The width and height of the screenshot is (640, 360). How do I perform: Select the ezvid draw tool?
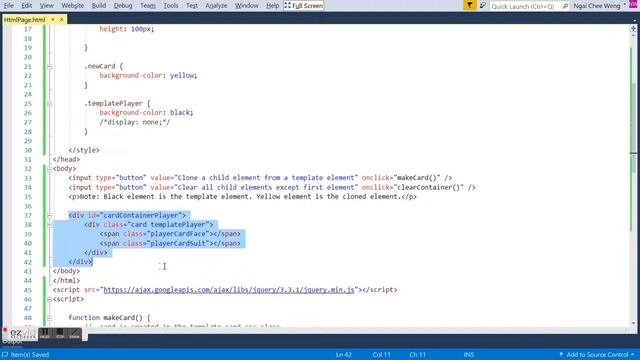pos(74,333)
